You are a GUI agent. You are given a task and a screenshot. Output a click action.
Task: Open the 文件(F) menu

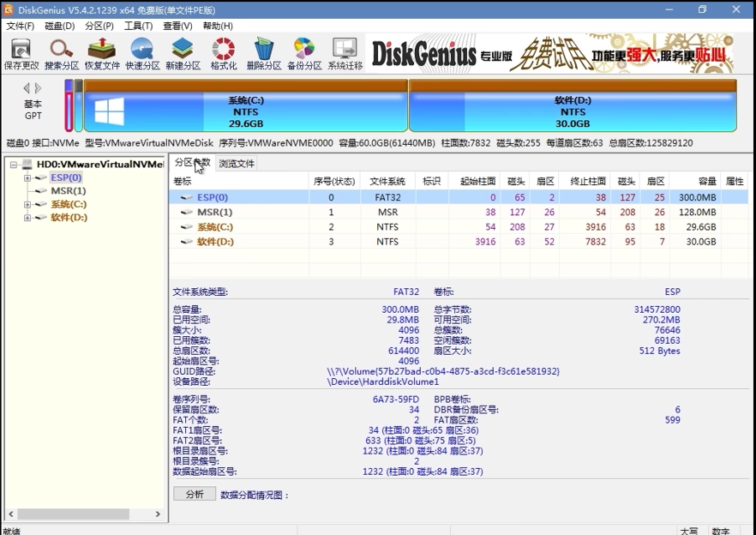tap(21, 26)
